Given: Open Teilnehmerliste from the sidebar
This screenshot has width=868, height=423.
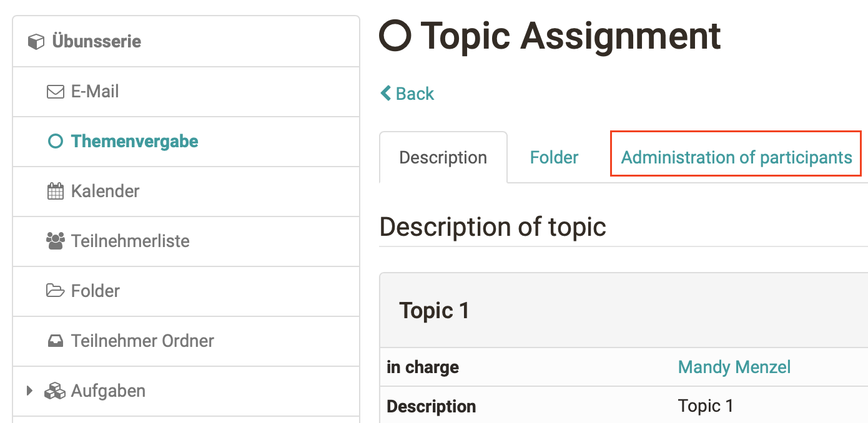Looking at the screenshot, I should point(131,241).
